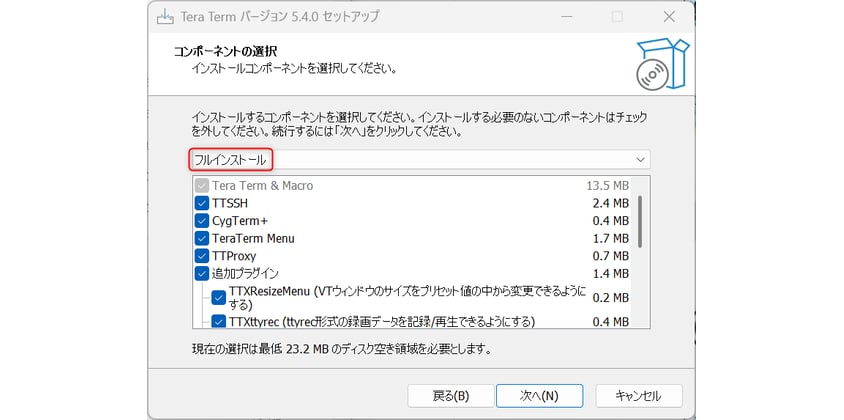Uncheck the TTXttyrec plugin checkbox
The image size is (844, 420).
(218, 322)
